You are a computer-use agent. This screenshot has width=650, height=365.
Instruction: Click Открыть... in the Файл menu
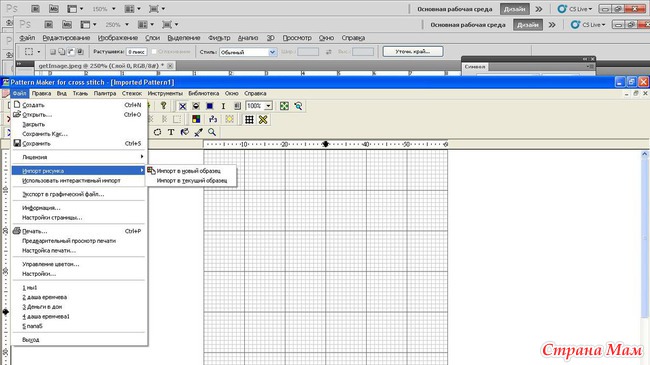(x=37, y=114)
